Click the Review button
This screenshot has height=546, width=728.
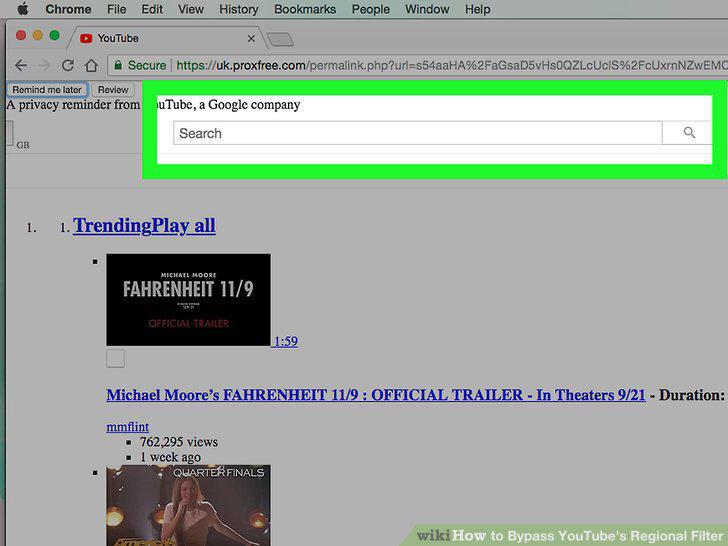coord(113,90)
